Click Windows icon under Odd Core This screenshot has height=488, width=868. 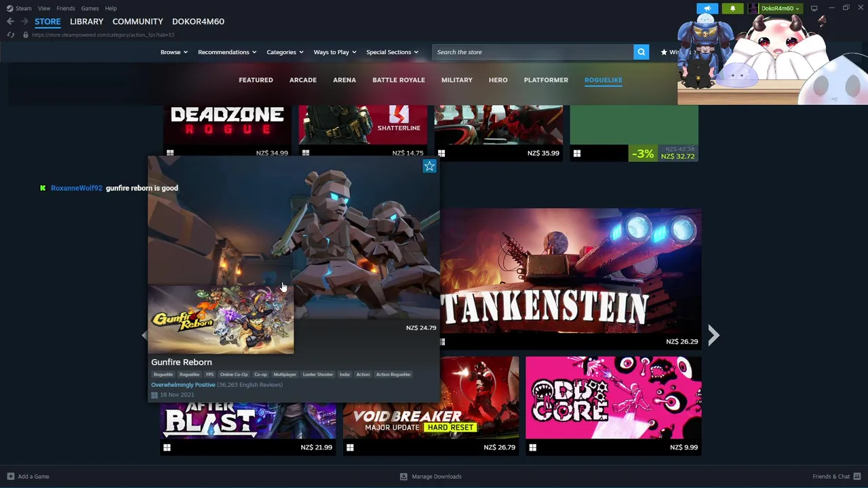click(532, 447)
